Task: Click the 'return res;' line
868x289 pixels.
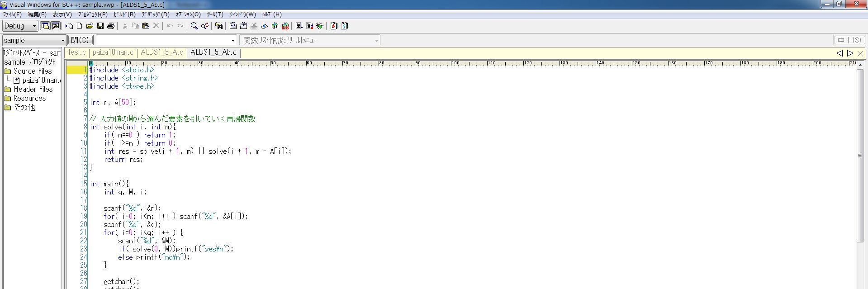Action: [123, 159]
